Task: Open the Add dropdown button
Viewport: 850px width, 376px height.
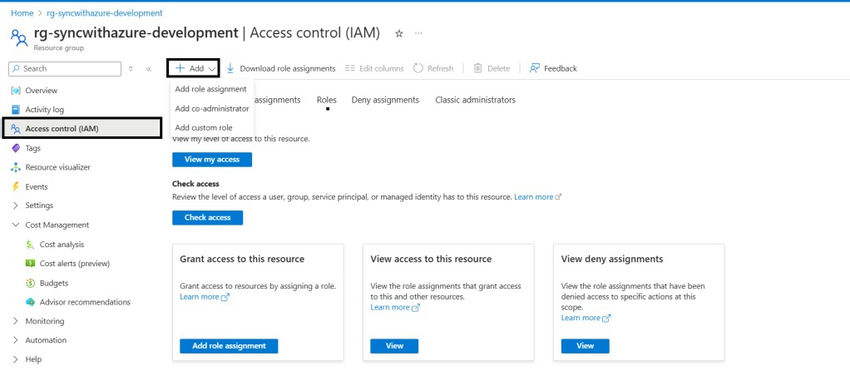Action: click(x=194, y=68)
